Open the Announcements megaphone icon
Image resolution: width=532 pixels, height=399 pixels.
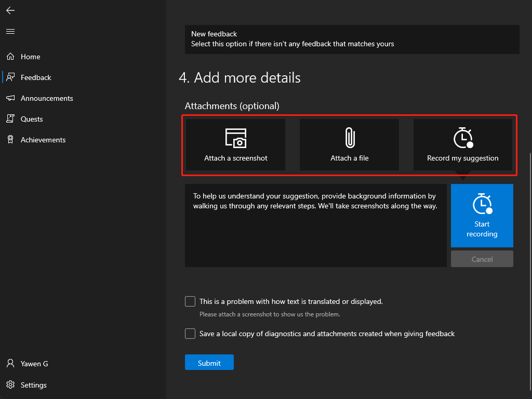coord(10,98)
